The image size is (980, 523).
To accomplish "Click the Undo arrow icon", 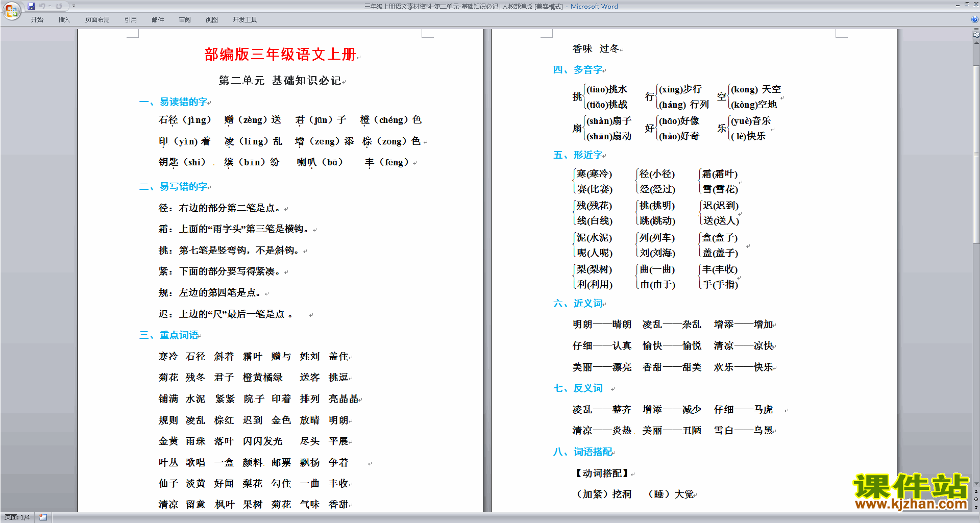I will [42, 6].
